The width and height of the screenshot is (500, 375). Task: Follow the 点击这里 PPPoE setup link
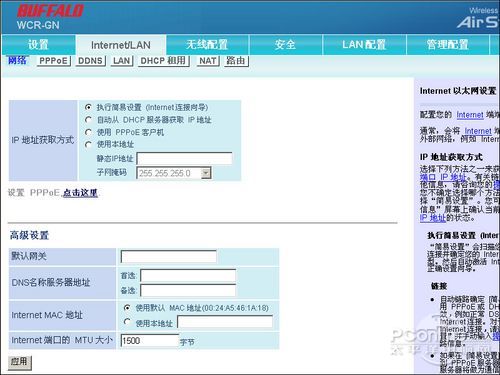[x=80, y=193]
